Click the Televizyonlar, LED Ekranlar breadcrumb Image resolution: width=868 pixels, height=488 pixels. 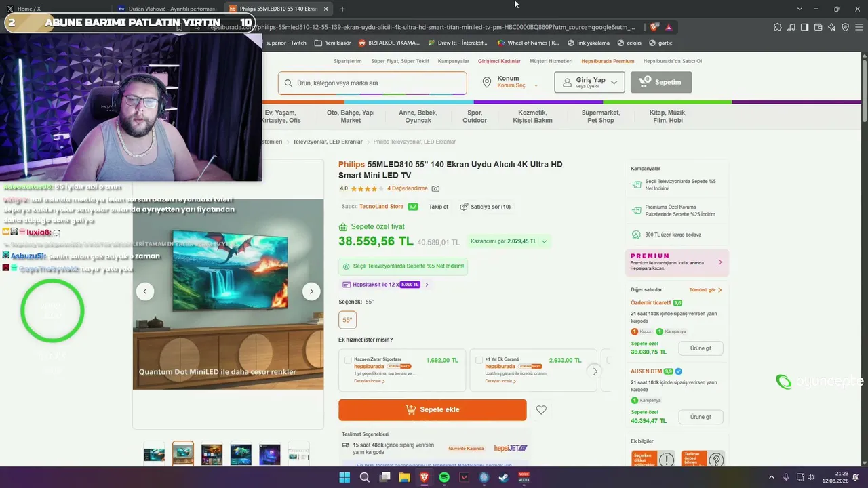pos(329,142)
